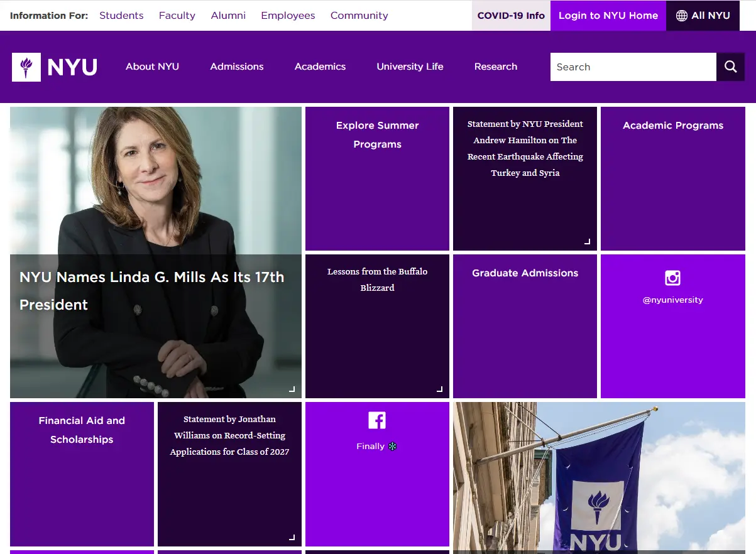This screenshot has width=756, height=554.
Task: Open the Instagram icon tile
Action: point(672,278)
